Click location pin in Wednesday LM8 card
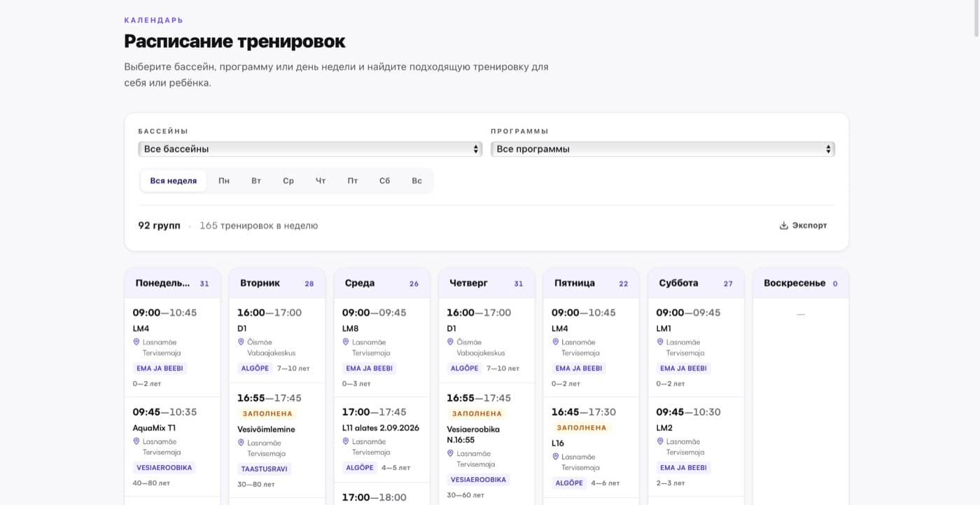This screenshot has width=980, height=505. point(346,342)
